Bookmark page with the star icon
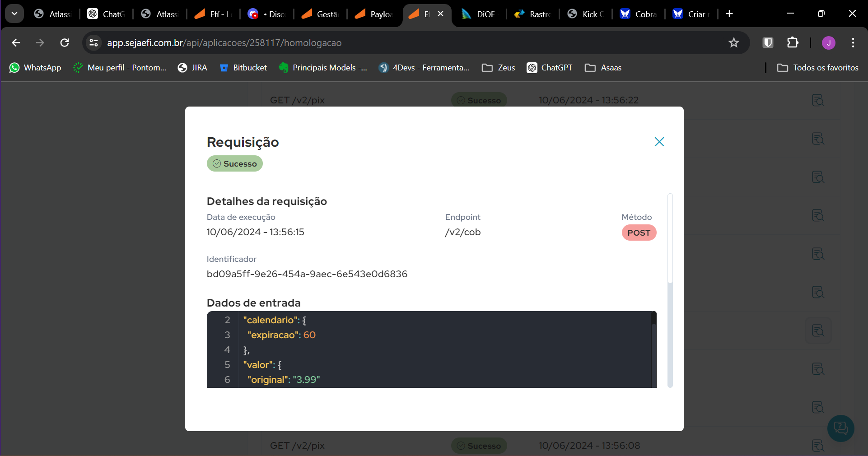The width and height of the screenshot is (868, 456). [x=733, y=43]
